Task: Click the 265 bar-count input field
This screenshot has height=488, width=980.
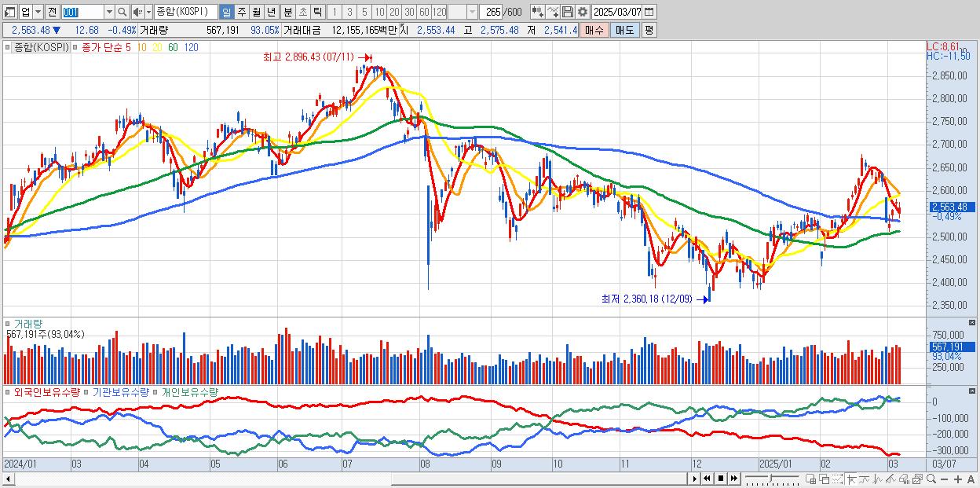Action: [492, 12]
